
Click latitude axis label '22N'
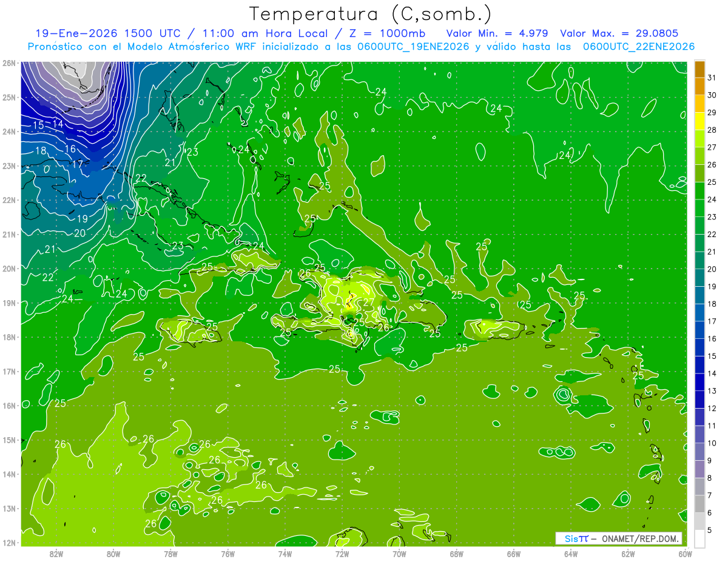click(x=8, y=200)
